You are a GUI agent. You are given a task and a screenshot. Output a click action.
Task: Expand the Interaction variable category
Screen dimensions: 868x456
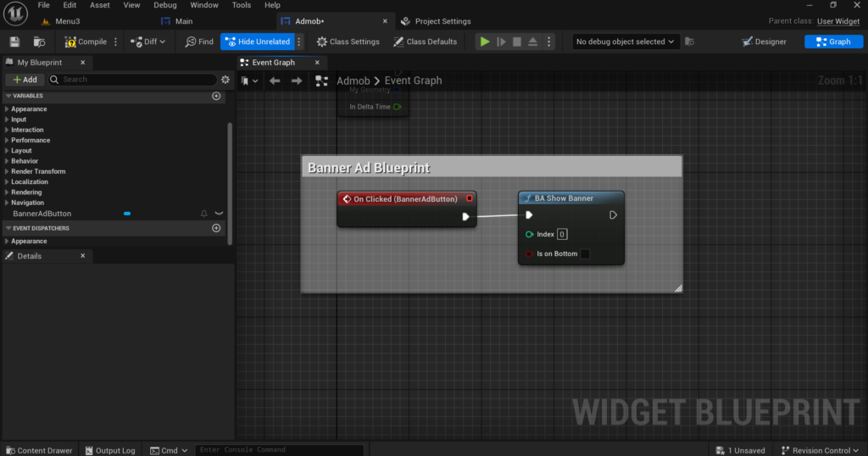(x=7, y=130)
